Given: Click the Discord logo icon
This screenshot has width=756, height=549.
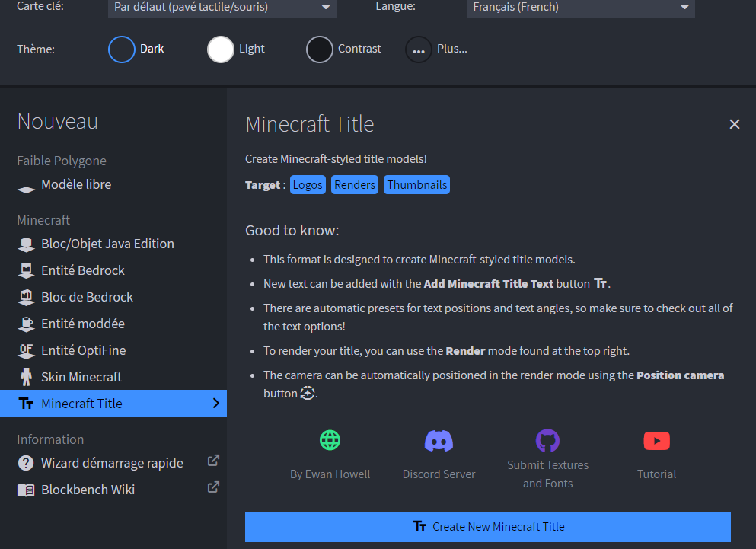Looking at the screenshot, I should (x=439, y=441).
